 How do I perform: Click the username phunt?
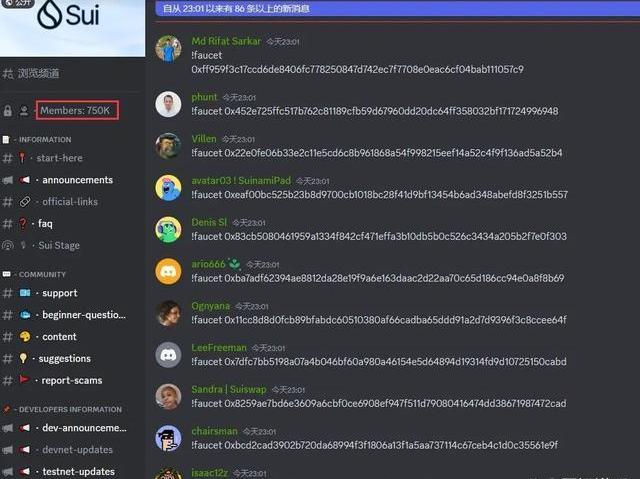[x=204, y=97]
